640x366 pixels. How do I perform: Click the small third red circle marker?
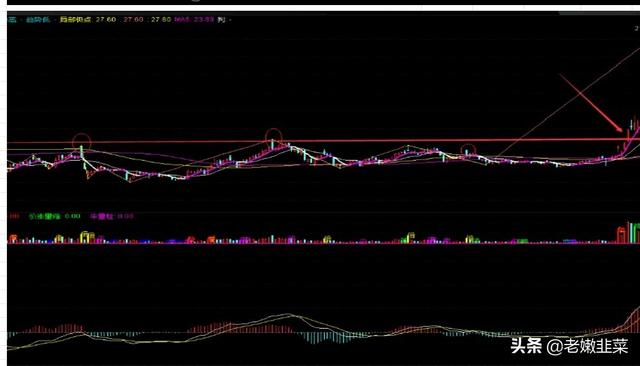pos(468,151)
